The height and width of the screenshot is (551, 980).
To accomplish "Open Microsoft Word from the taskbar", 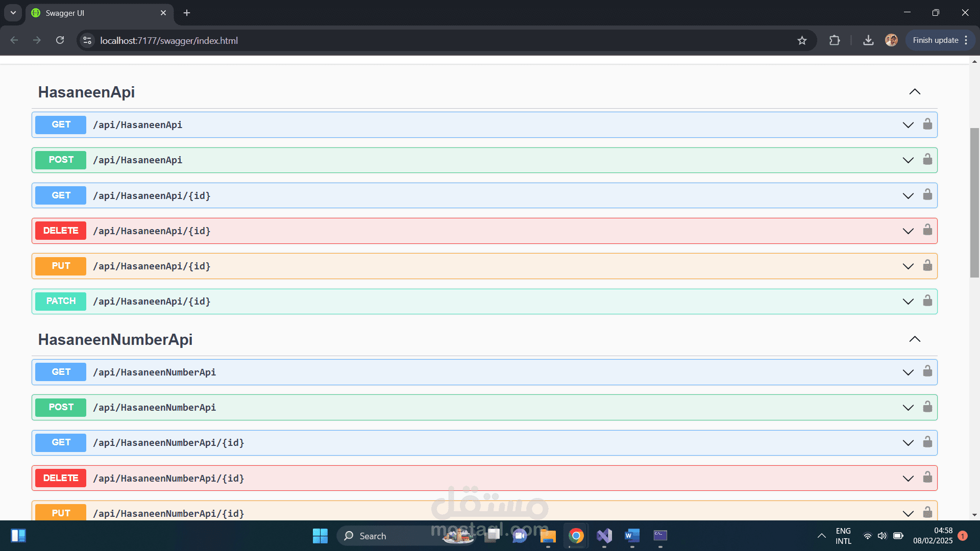I will [x=632, y=536].
